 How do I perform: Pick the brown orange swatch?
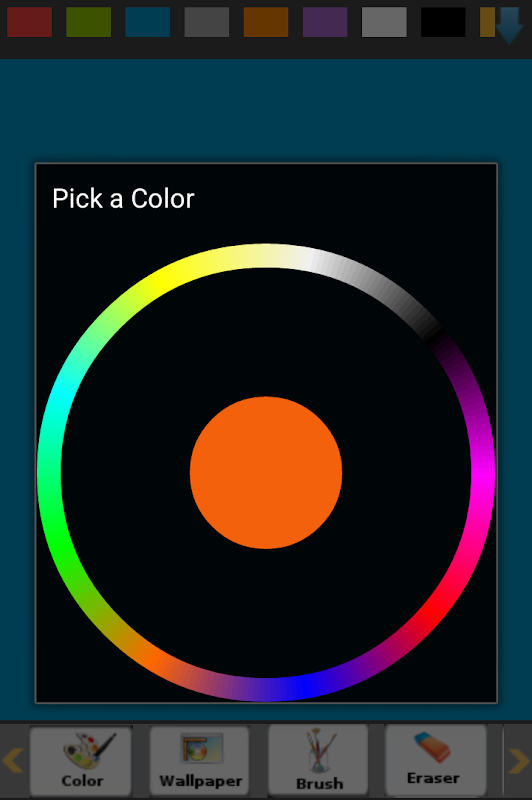click(266, 22)
